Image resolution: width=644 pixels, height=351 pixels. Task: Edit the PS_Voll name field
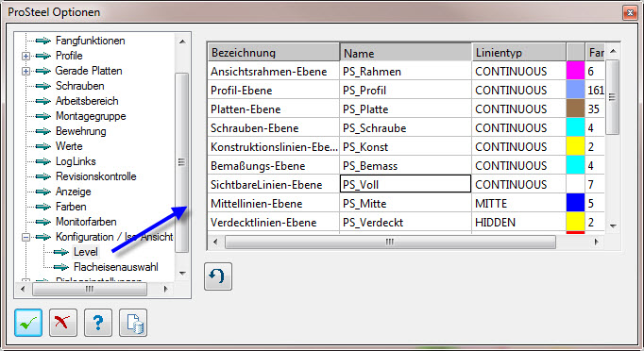tap(405, 184)
